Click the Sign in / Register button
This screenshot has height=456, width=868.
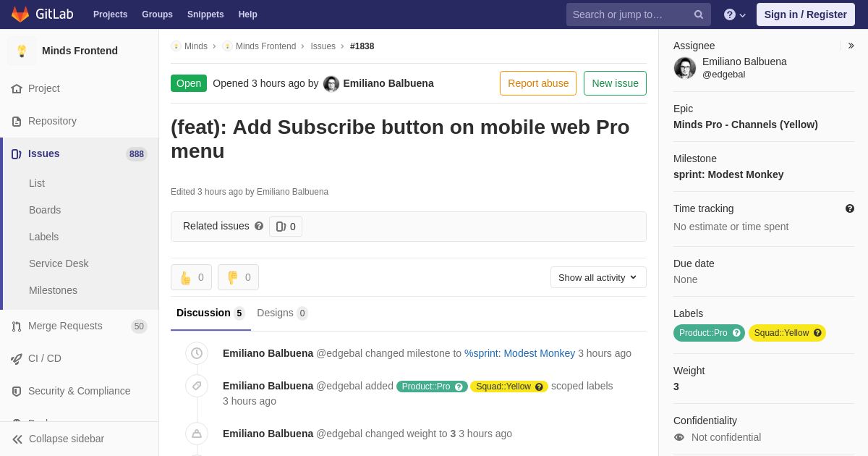coord(806,14)
